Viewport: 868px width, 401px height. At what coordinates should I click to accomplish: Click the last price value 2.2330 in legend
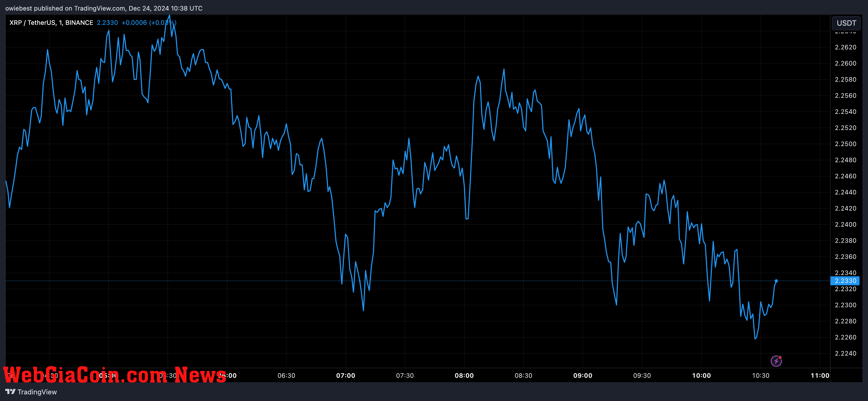[107, 22]
